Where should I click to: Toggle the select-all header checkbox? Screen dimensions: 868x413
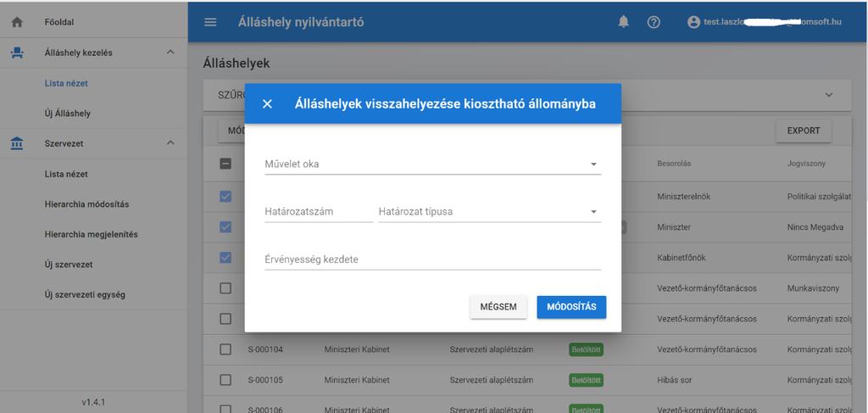pyautogui.click(x=225, y=164)
